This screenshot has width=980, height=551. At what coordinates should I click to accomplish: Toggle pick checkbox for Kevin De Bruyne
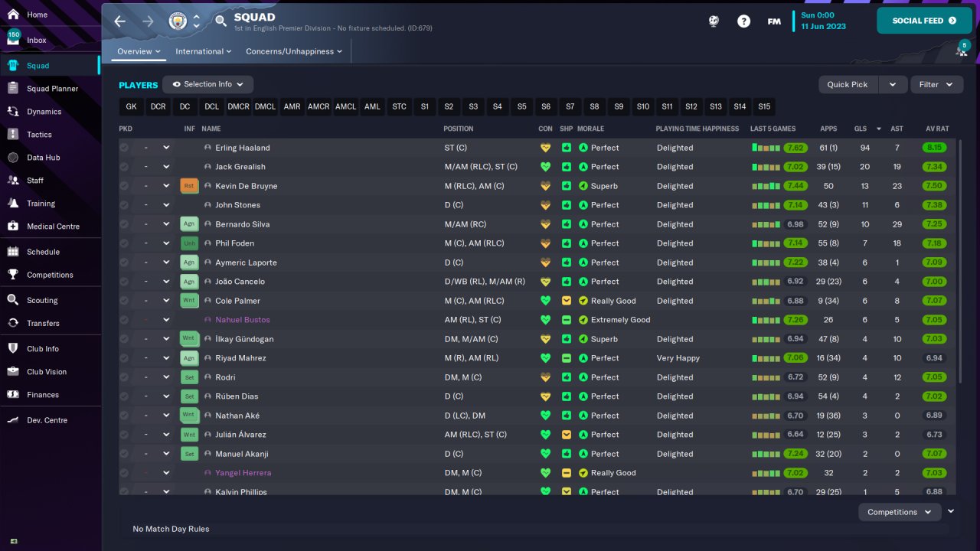[x=124, y=186]
